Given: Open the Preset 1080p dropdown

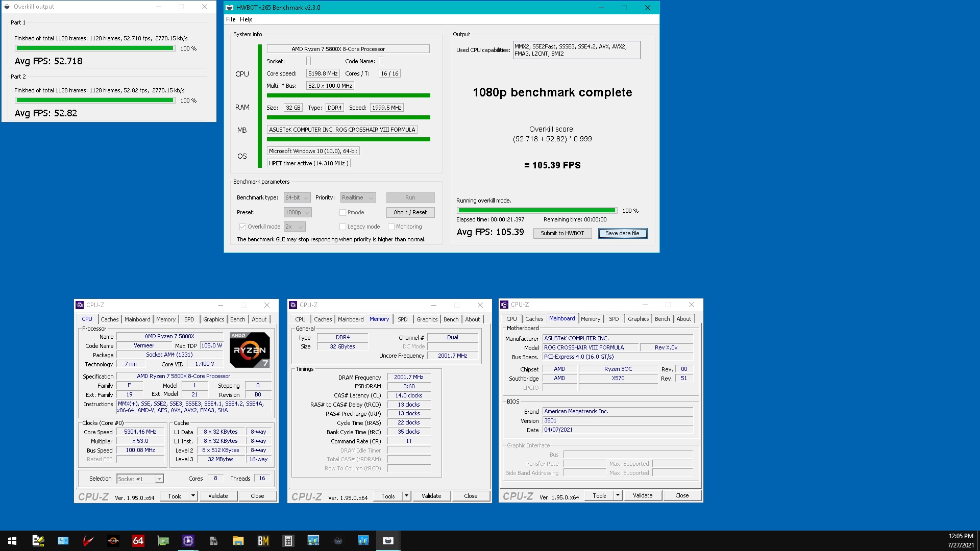Looking at the screenshot, I should 298,213.
